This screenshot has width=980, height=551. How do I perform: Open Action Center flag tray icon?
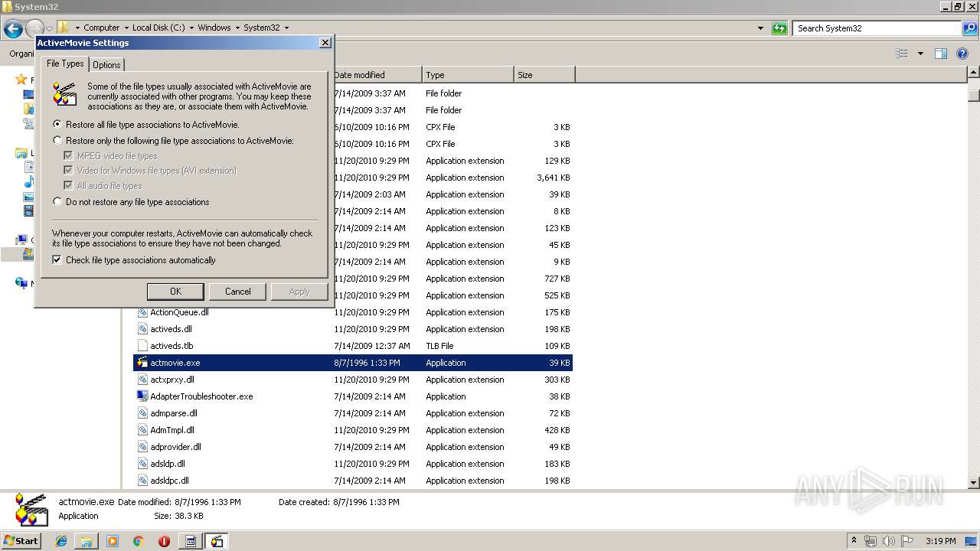point(907,541)
